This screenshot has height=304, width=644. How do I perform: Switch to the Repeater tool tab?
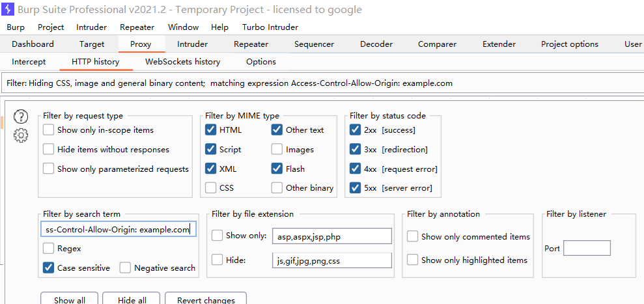(x=251, y=44)
